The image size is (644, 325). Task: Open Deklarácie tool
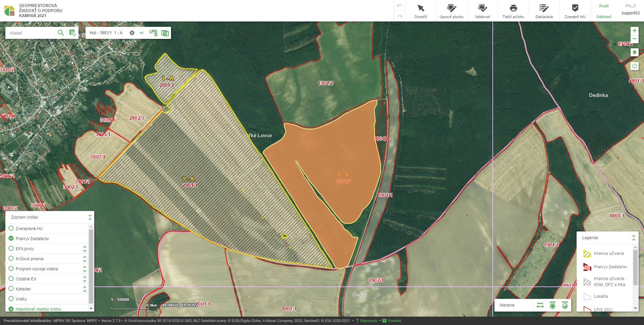(544, 11)
